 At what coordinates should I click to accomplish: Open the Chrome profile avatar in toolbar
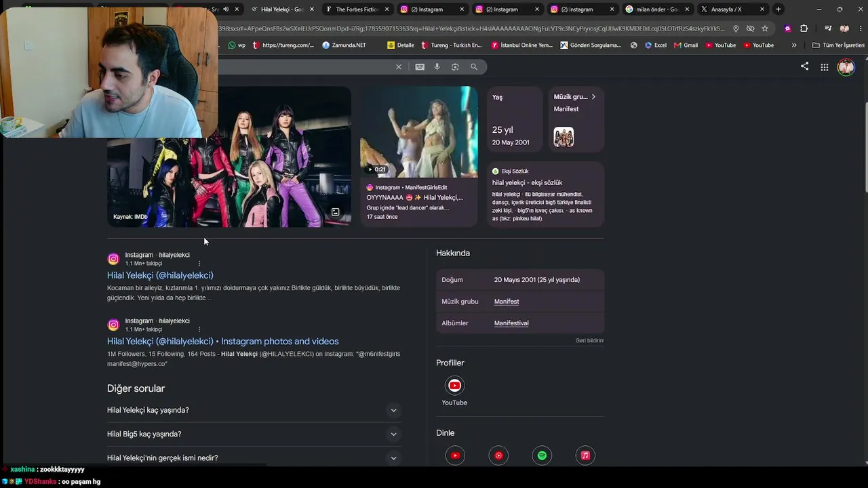pyautogui.click(x=844, y=28)
